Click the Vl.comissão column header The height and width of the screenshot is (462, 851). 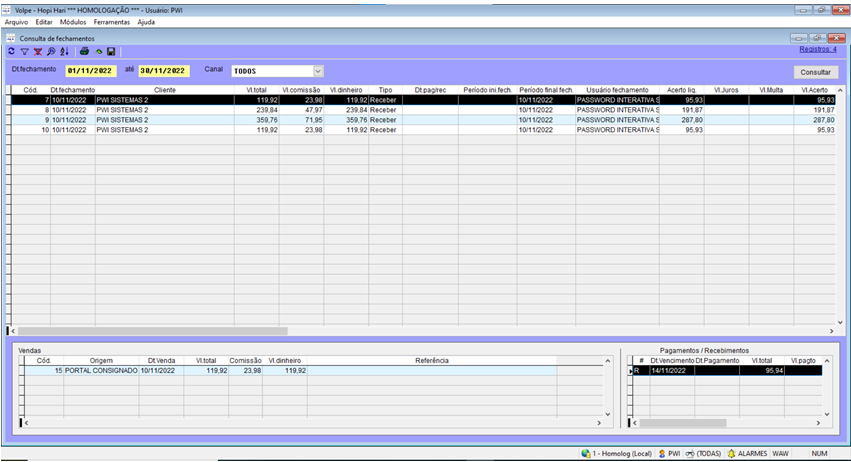(x=303, y=90)
